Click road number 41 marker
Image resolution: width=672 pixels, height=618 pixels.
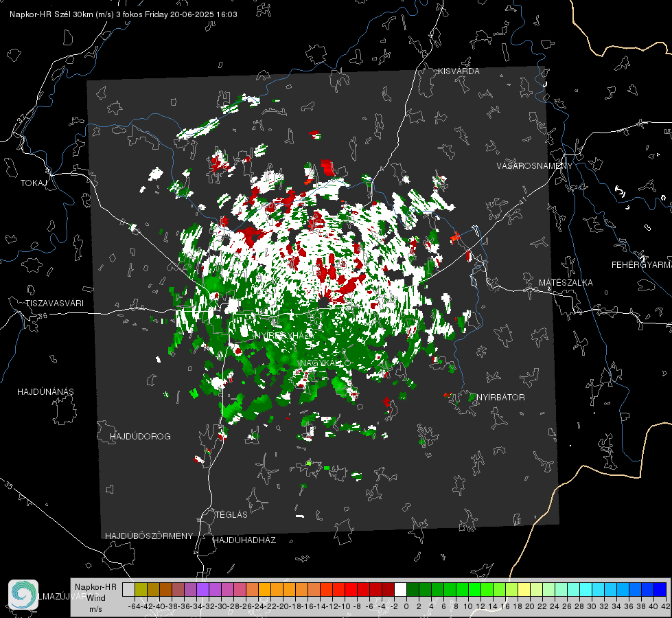click(x=522, y=201)
